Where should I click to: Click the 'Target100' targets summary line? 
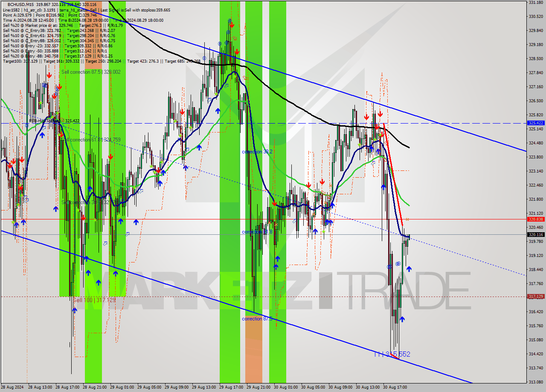point(102,61)
